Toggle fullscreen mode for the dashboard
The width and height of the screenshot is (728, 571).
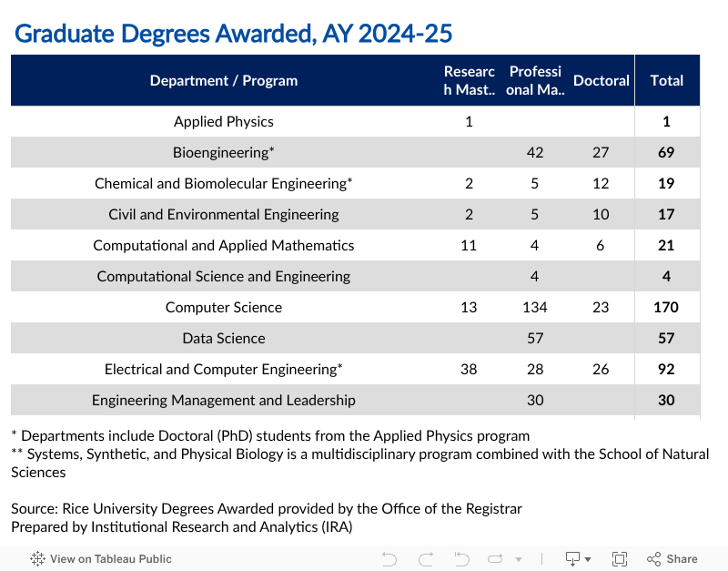tap(619, 558)
